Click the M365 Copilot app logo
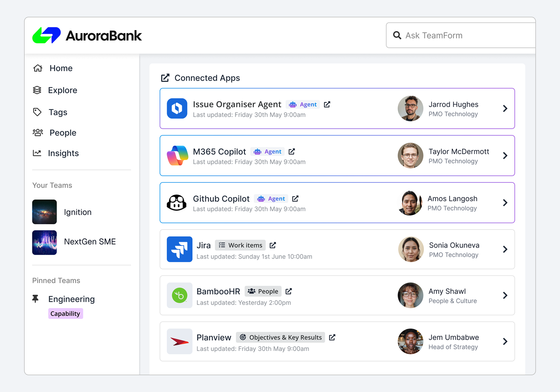Image resolution: width=560 pixels, height=392 pixels. coord(177,156)
